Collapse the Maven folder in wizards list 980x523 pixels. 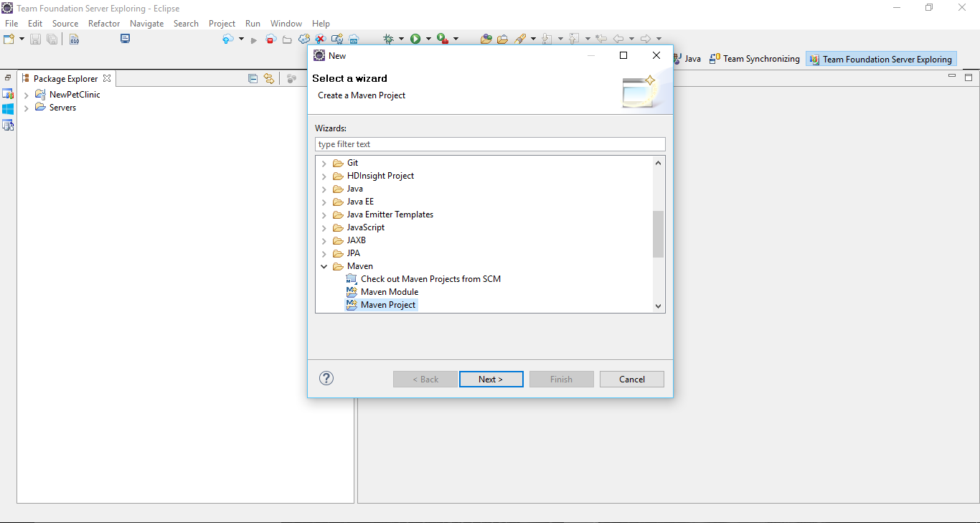coord(324,266)
